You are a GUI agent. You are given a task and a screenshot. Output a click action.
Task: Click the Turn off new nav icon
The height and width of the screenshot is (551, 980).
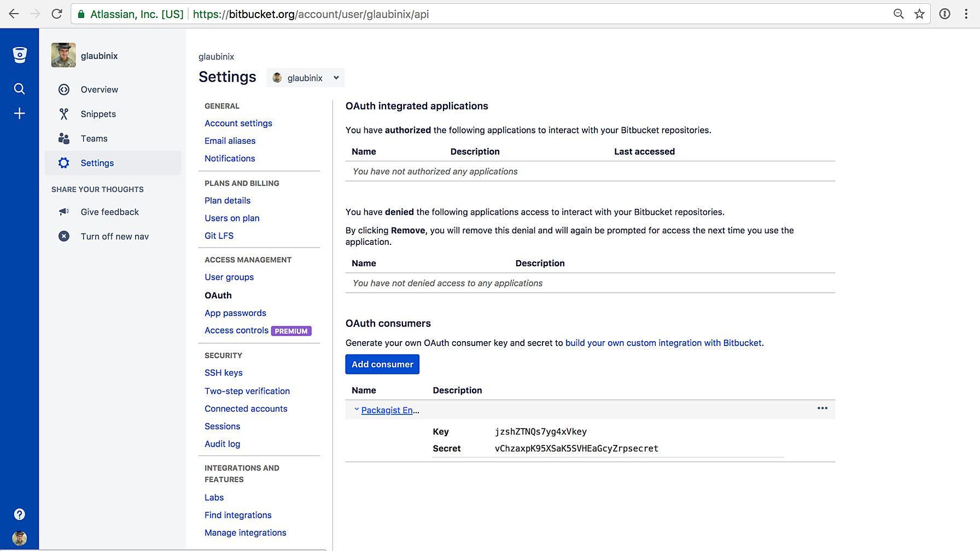[x=64, y=236]
